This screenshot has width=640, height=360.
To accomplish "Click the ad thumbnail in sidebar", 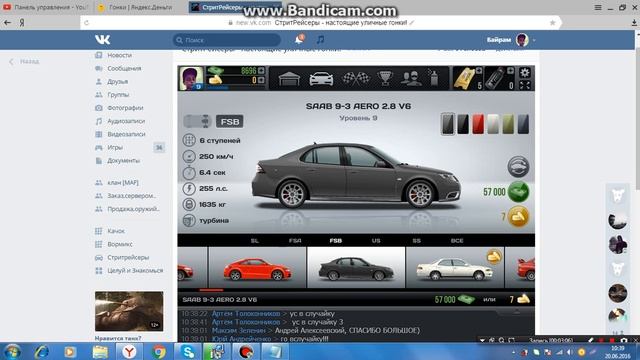I will click(x=129, y=311).
